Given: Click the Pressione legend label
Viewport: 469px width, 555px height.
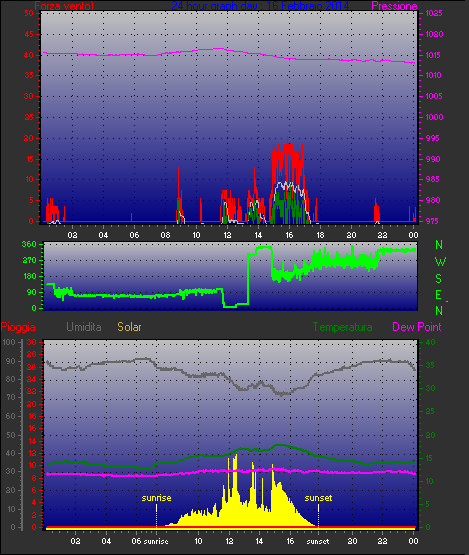Looking at the screenshot, I should [x=394, y=6].
